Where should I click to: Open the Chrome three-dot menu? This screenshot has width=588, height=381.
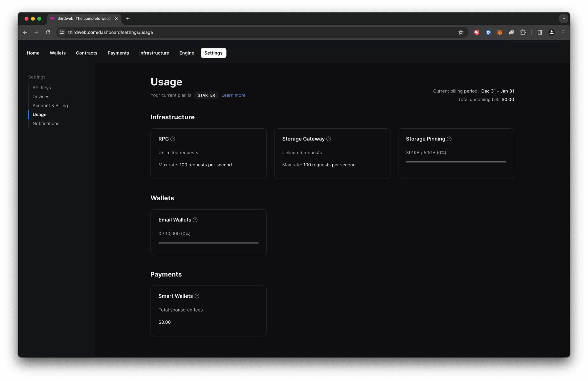[563, 32]
